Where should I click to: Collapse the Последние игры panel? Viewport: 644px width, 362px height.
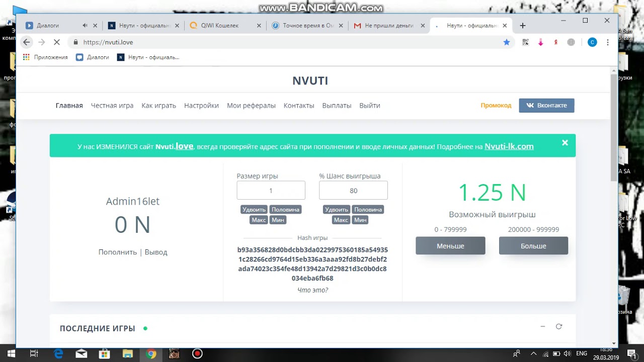click(543, 326)
